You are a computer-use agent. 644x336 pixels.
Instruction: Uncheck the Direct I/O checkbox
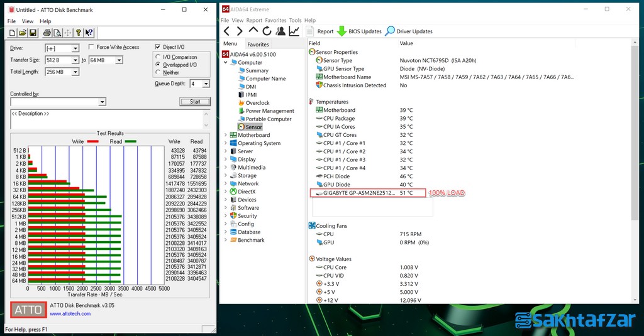click(x=158, y=46)
